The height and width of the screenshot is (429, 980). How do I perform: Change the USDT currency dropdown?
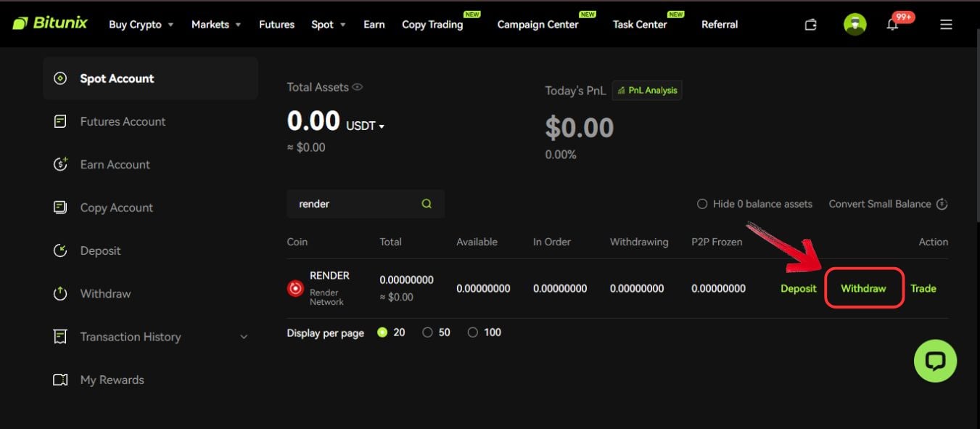pos(365,126)
